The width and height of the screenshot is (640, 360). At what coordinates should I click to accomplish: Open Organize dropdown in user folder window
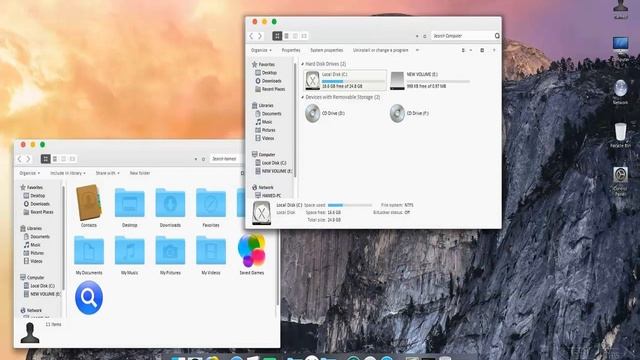pyautogui.click(x=29, y=173)
